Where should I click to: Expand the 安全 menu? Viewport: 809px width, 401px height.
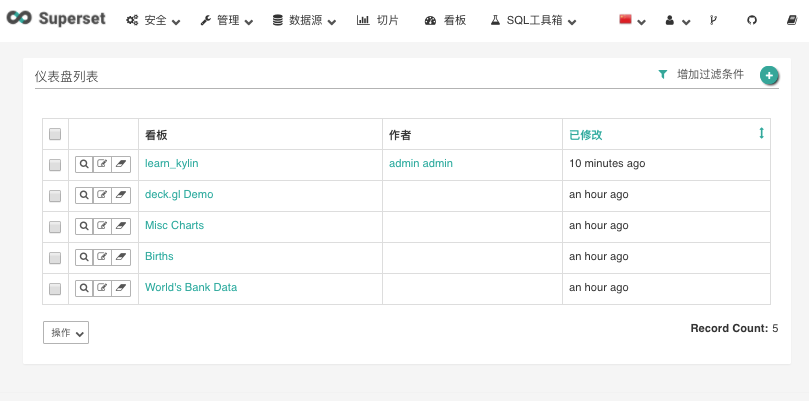153,21
